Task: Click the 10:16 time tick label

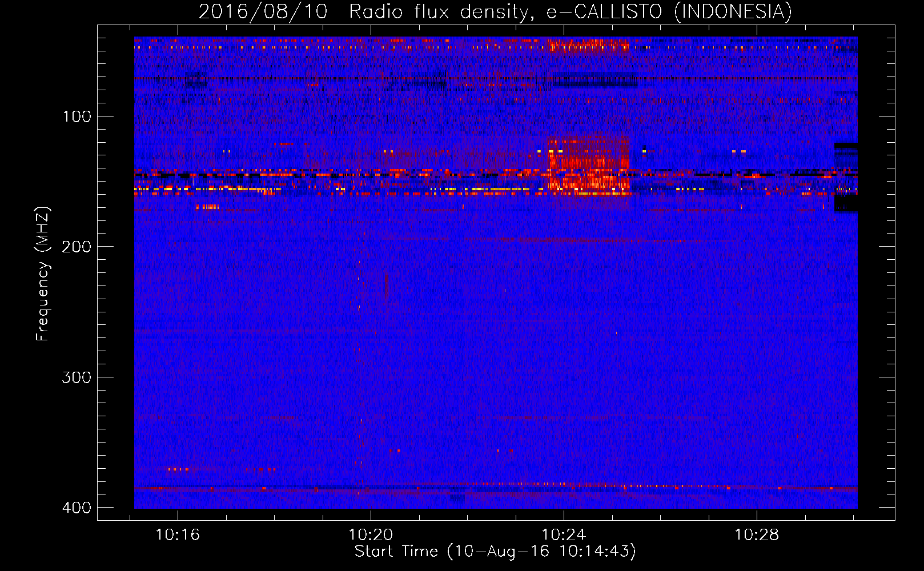Action: point(178,535)
